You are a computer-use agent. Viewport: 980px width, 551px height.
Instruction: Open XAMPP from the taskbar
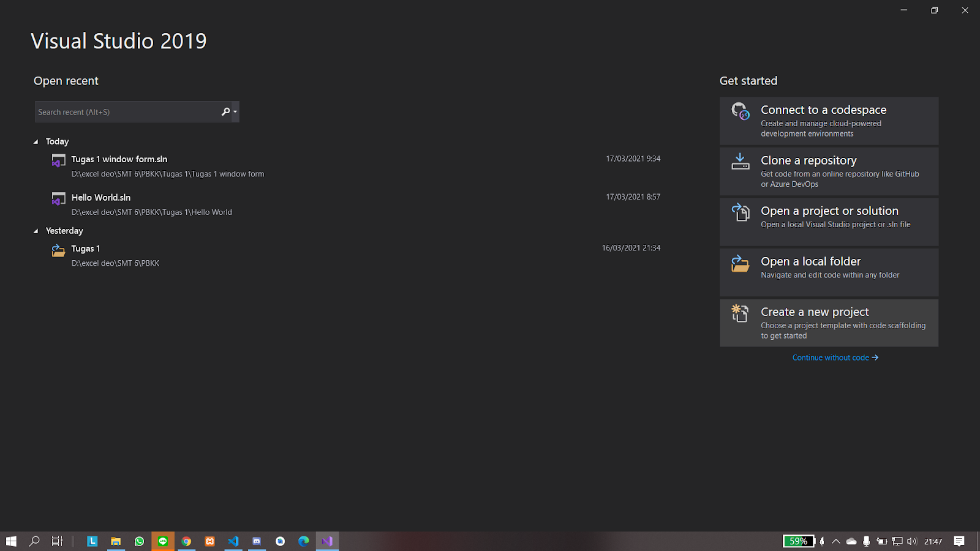pos(209,541)
